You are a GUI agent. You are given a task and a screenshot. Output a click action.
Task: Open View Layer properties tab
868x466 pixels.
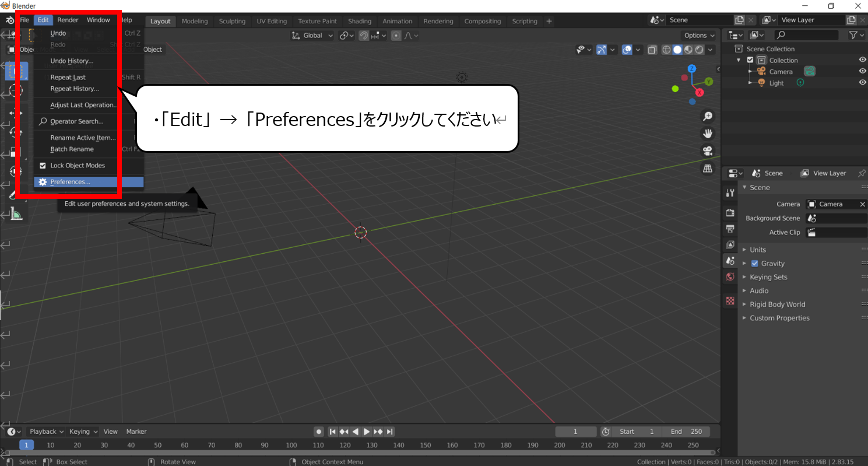(730, 244)
